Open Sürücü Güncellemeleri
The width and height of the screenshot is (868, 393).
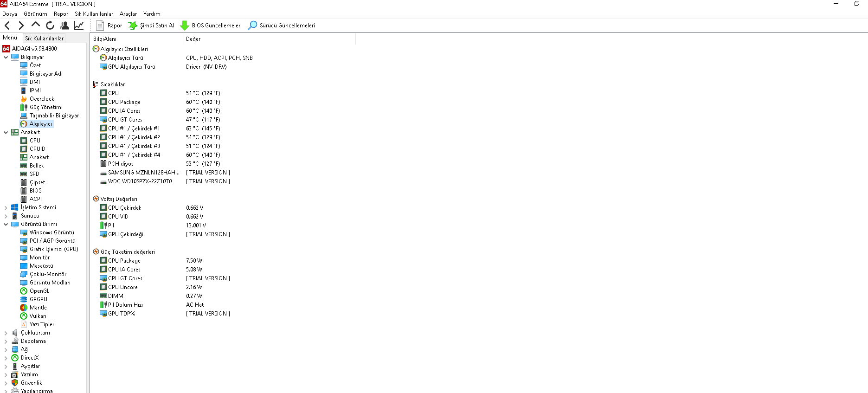[282, 26]
